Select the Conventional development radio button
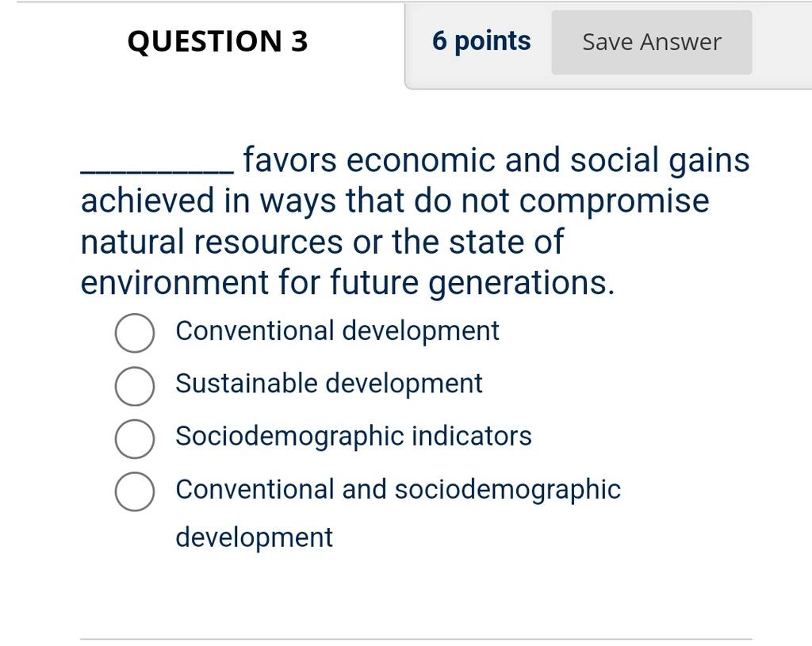Screen dimensions: 812x646 coord(135,333)
